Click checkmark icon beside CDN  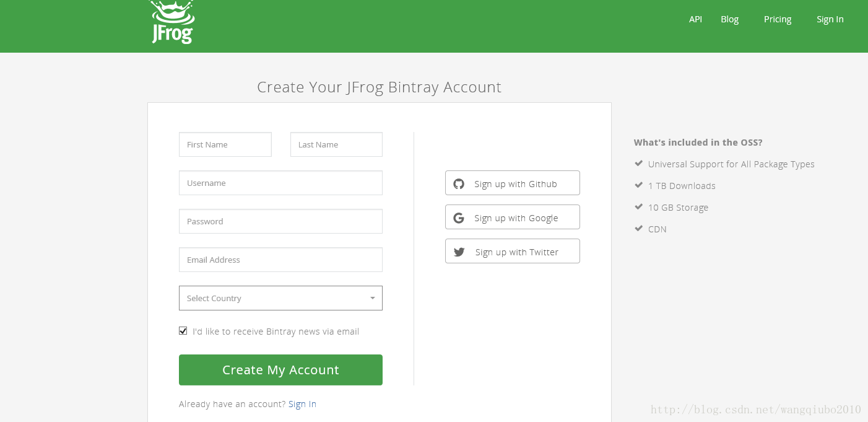pos(638,229)
